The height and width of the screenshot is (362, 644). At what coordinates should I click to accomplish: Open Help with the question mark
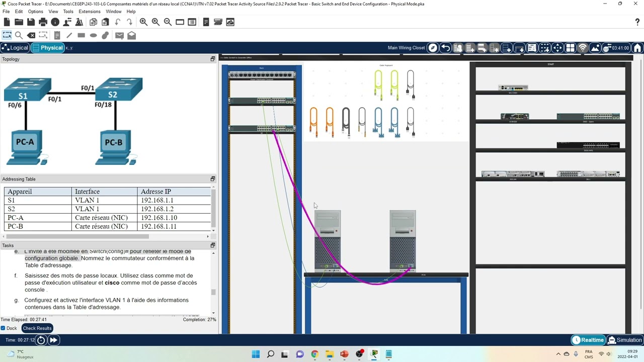tap(637, 22)
